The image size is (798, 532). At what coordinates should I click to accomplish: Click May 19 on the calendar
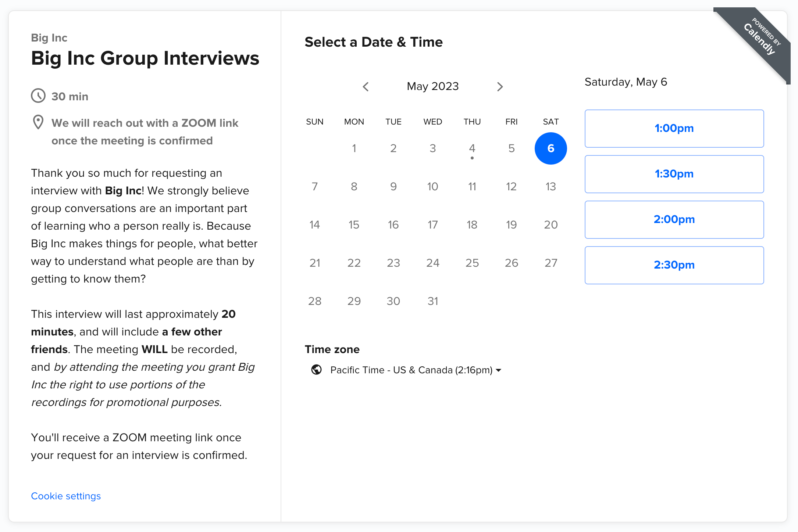click(x=511, y=225)
